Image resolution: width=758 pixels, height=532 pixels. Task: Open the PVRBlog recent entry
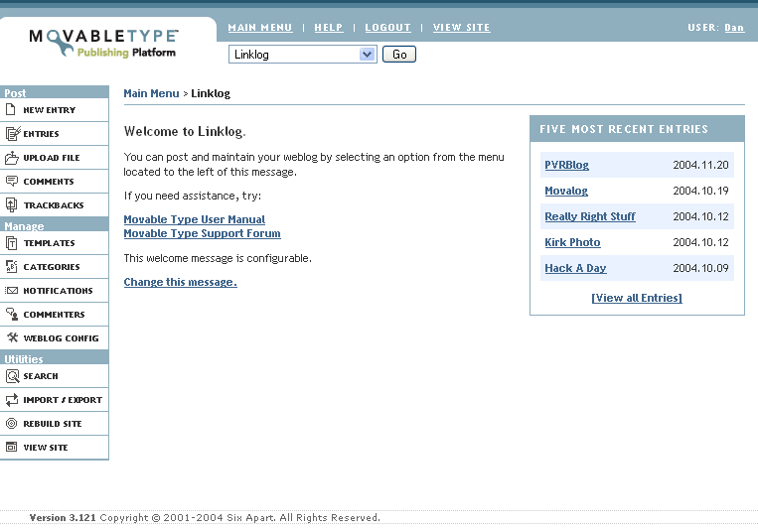[x=566, y=165]
